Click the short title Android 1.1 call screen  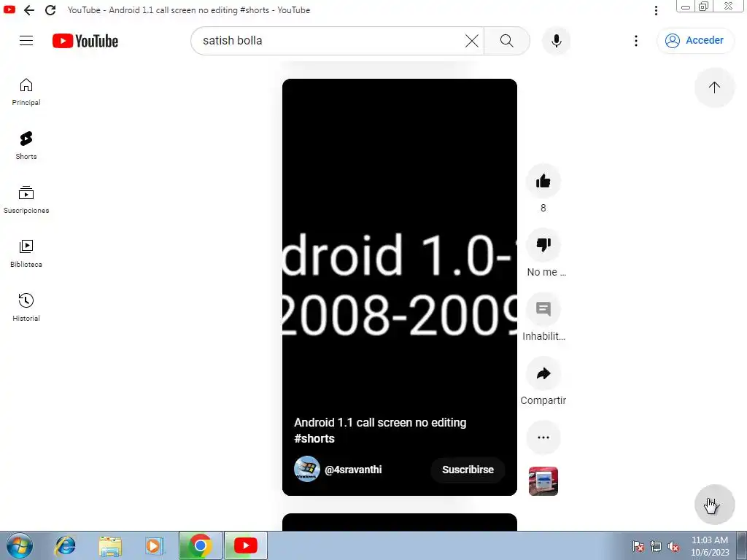[x=380, y=430]
